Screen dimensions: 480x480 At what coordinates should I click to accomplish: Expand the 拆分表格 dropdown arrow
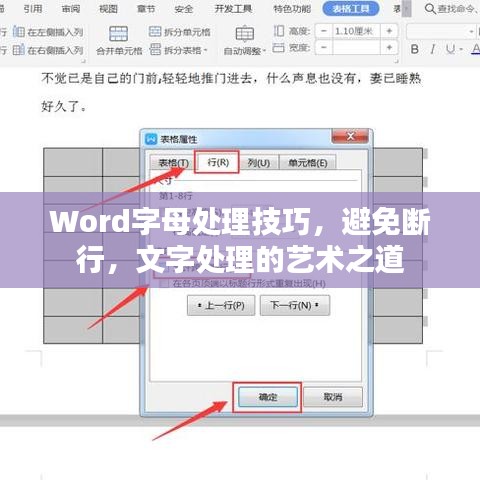coord(206,50)
